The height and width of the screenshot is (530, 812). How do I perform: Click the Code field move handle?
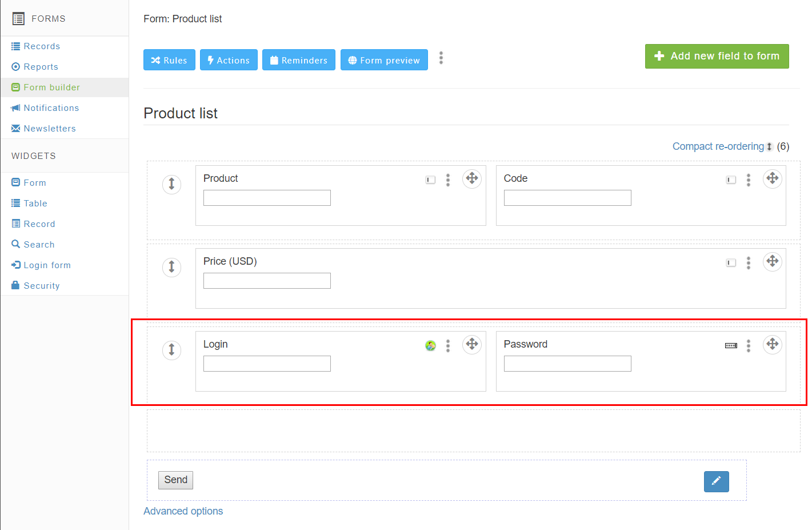click(773, 178)
